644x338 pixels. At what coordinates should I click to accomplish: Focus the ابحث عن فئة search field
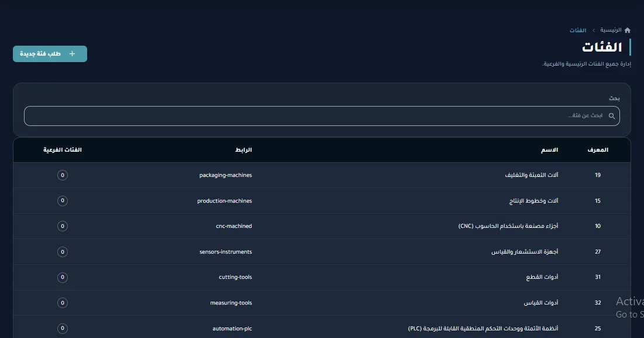click(322, 116)
